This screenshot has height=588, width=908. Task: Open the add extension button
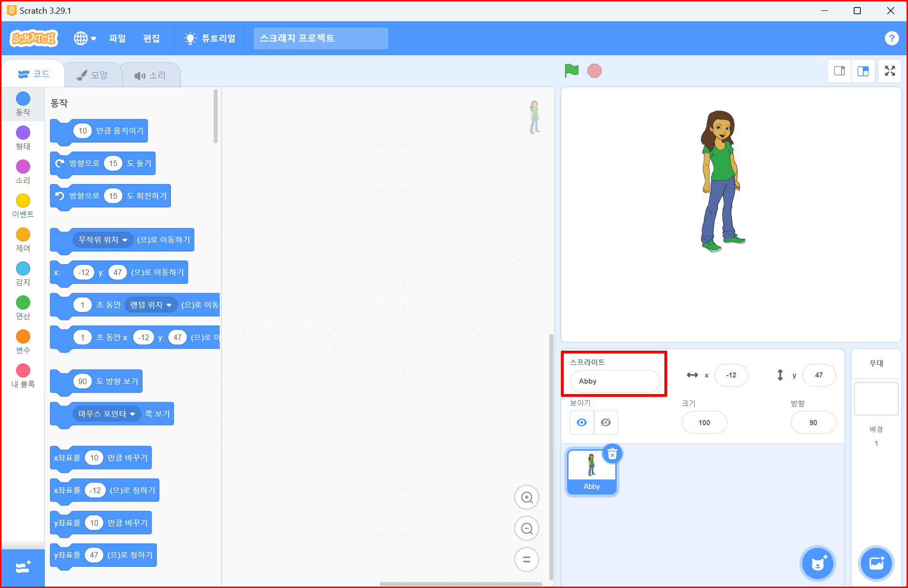tap(23, 567)
